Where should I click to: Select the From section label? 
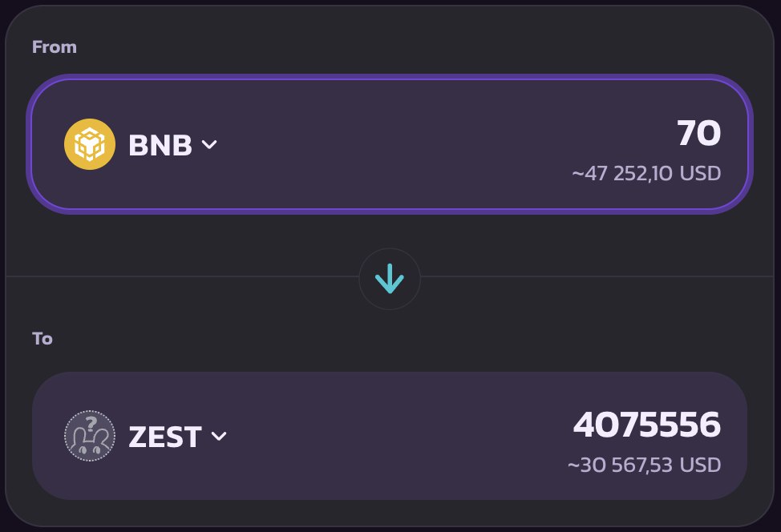pyautogui.click(x=55, y=46)
